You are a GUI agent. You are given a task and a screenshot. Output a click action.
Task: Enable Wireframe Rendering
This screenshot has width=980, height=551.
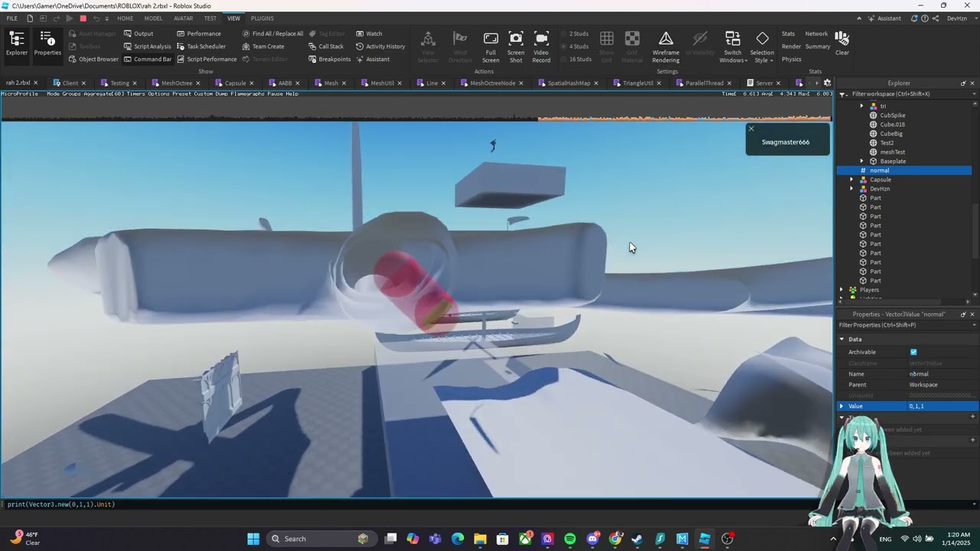[x=665, y=46]
